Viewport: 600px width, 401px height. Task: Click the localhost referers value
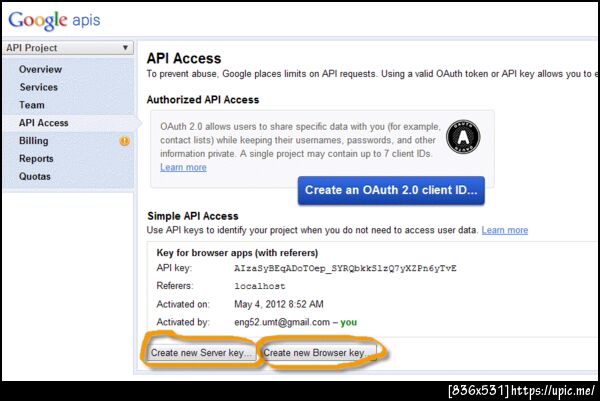coord(260,286)
